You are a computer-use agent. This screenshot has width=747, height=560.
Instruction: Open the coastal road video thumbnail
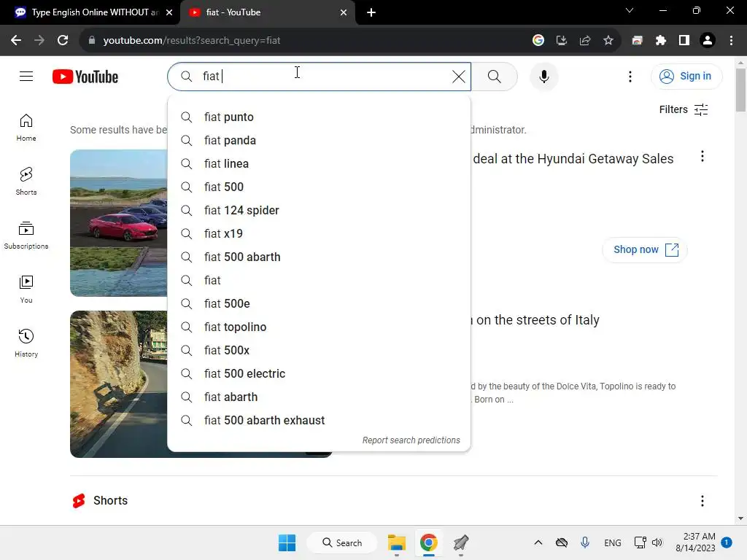pyautogui.click(x=119, y=384)
